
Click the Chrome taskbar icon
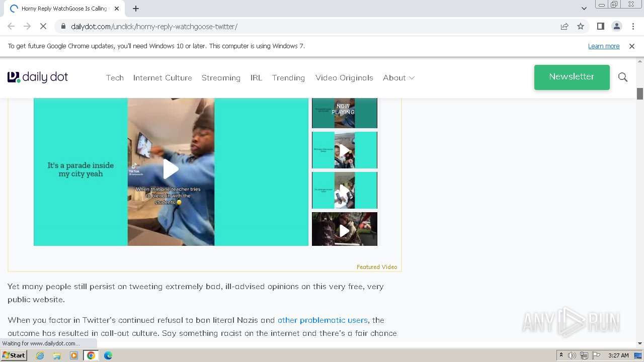(x=91, y=355)
